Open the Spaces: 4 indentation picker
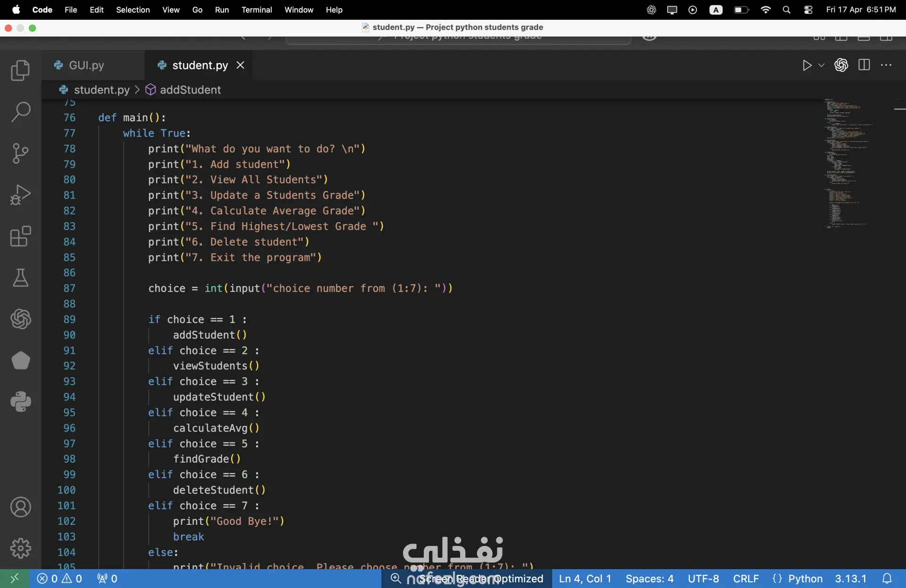This screenshot has width=906, height=588. point(649,579)
